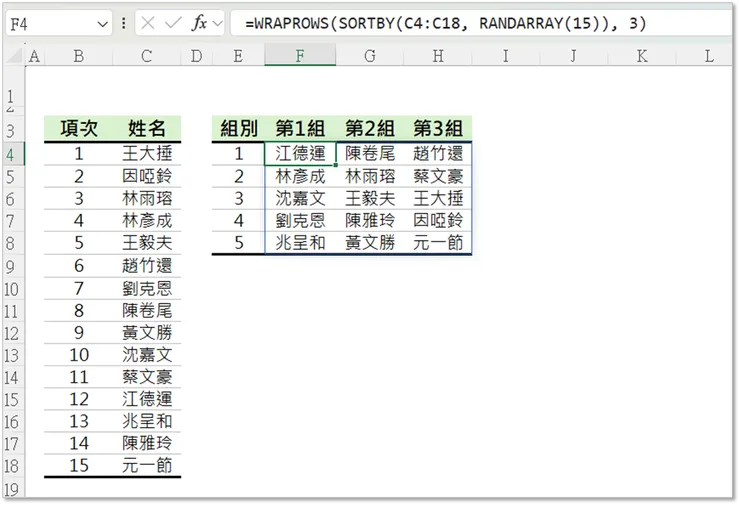The image size is (740, 505).
Task: Select cell 蔡文豪 in the 姓名 column
Action: click(x=147, y=377)
